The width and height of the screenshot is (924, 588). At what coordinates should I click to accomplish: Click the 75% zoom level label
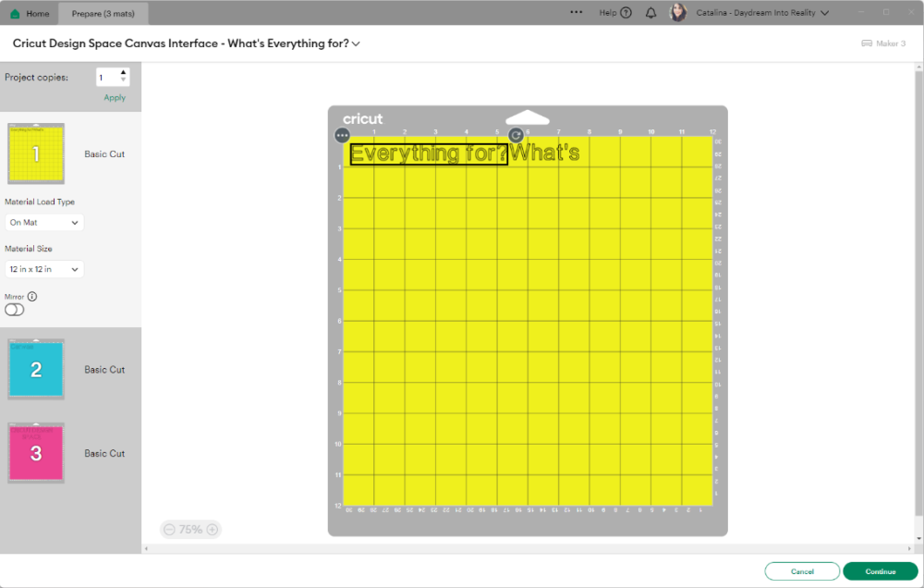tap(190, 530)
